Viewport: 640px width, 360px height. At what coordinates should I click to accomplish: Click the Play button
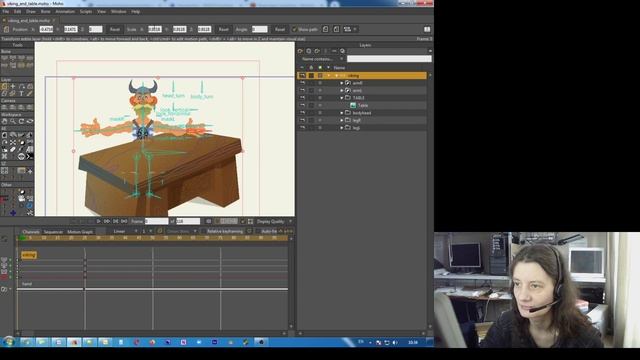click(98, 221)
